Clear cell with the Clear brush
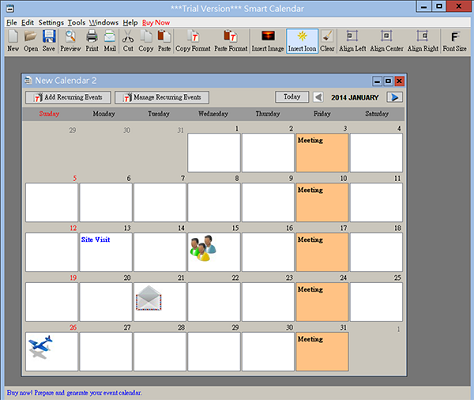This screenshot has height=400, width=474. coord(327,41)
